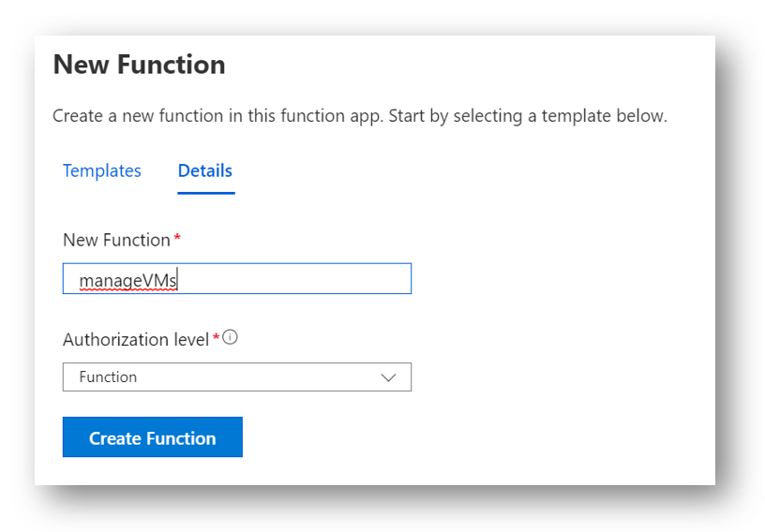Click the 'manageVMs' text in the field
Image resolution: width=765 pixels, height=532 pixels.
coord(127,280)
